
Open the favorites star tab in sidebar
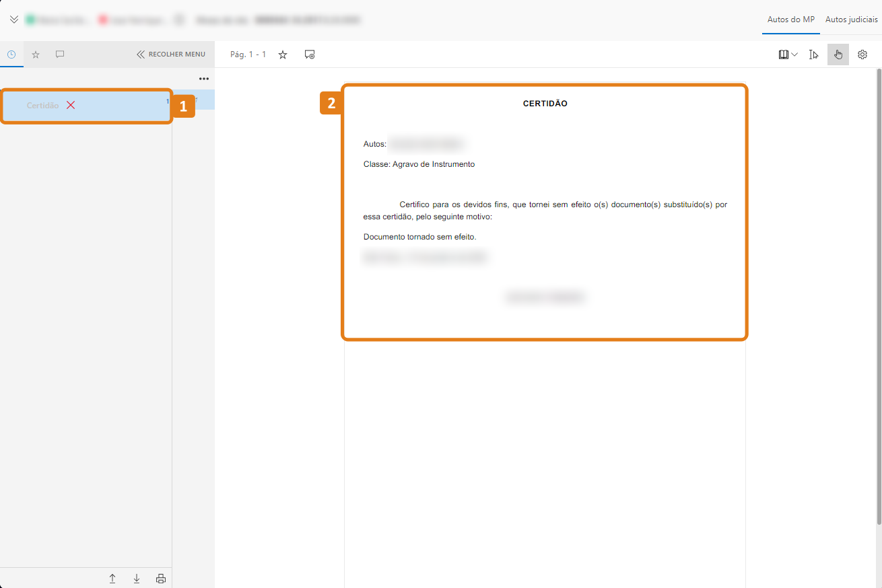[x=36, y=54]
